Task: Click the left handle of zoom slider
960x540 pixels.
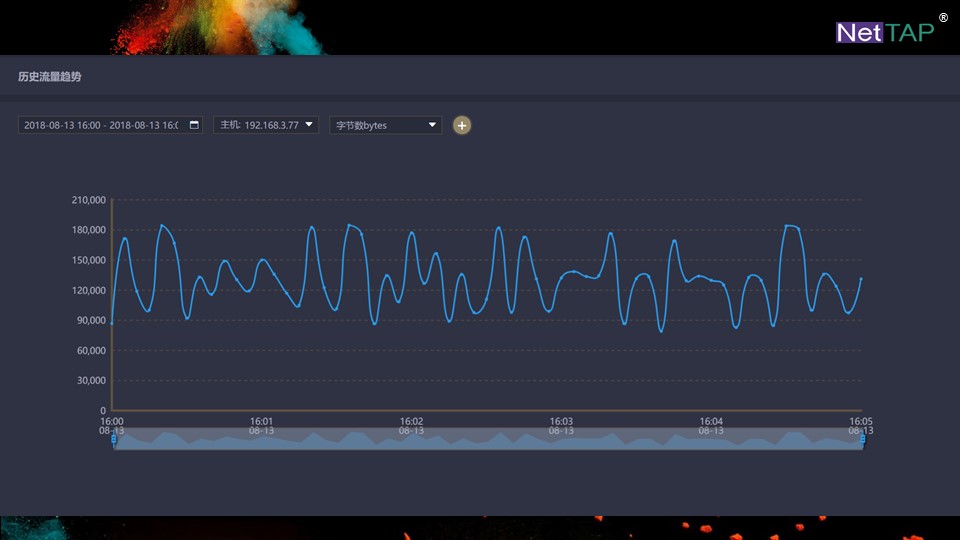Action: [114, 439]
